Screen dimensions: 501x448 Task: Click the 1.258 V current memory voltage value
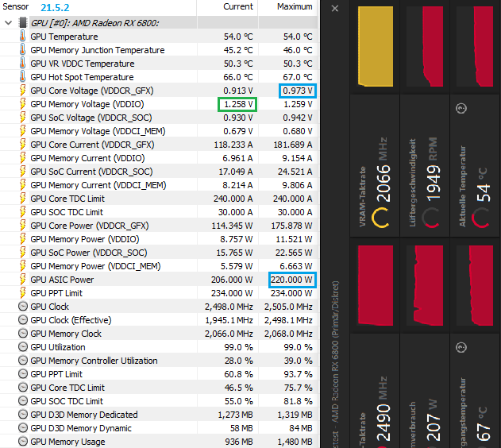click(x=237, y=105)
